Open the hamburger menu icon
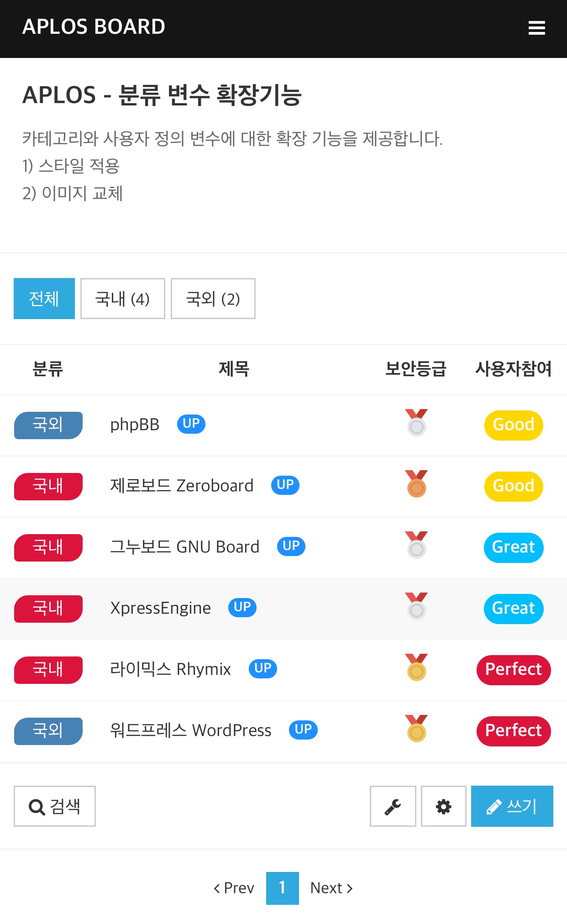Image resolution: width=567 pixels, height=924 pixels. [536, 28]
